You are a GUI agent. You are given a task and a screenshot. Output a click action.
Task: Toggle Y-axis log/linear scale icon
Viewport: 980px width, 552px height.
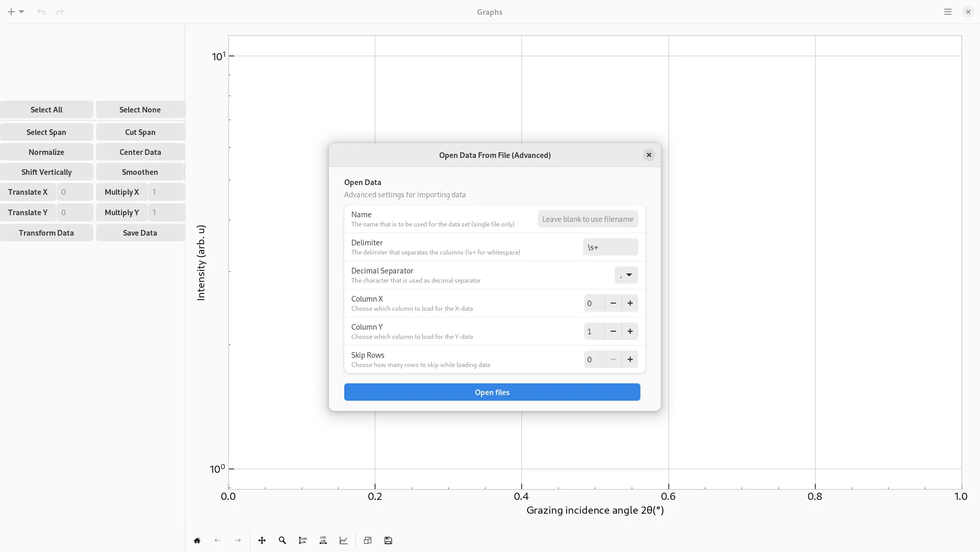pos(303,540)
